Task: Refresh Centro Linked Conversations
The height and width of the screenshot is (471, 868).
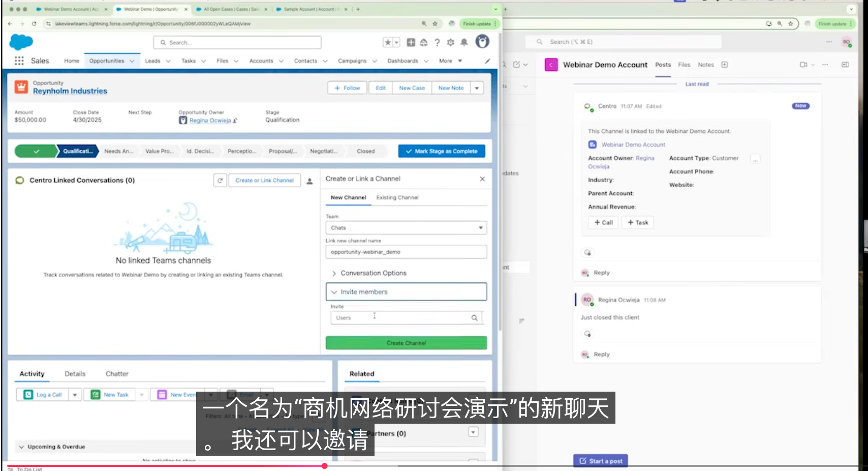Action: point(220,181)
